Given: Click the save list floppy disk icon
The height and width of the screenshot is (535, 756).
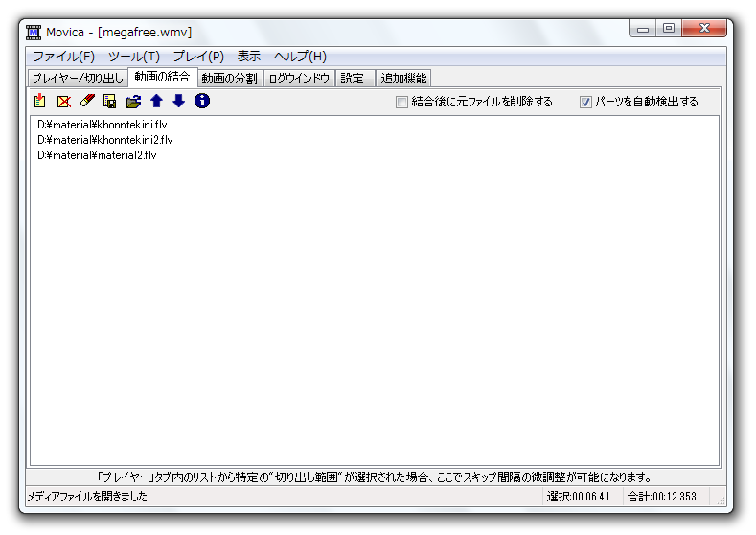Looking at the screenshot, I should tap(110, 101).
